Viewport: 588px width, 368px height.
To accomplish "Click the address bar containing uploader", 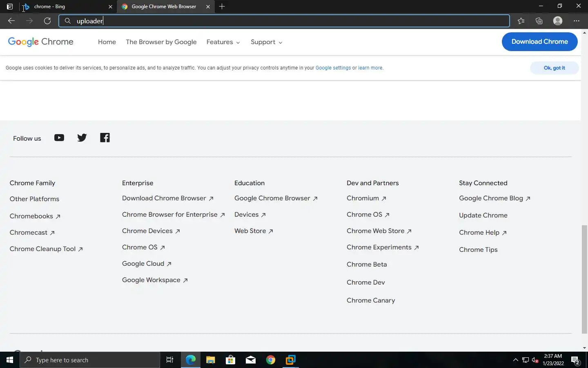I will [284, 21].
